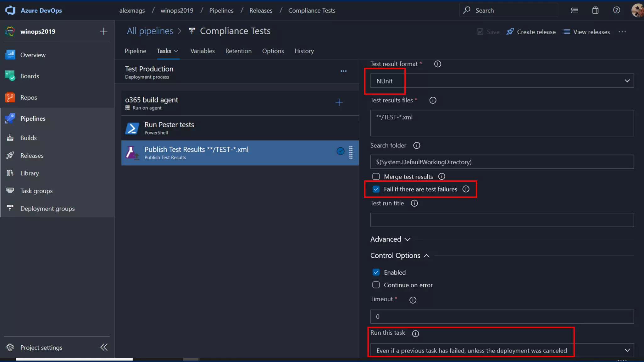Follow the All pipelines breadcrumb link
This screenshot has width=644, height=362.
point(150,31)
